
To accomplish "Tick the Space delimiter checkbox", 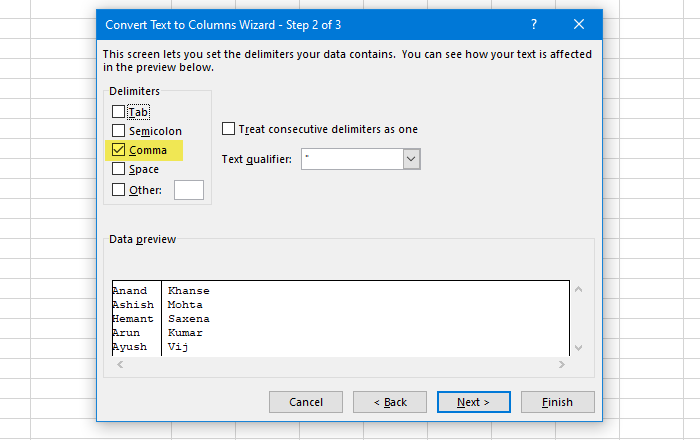I will click(118, 169).
